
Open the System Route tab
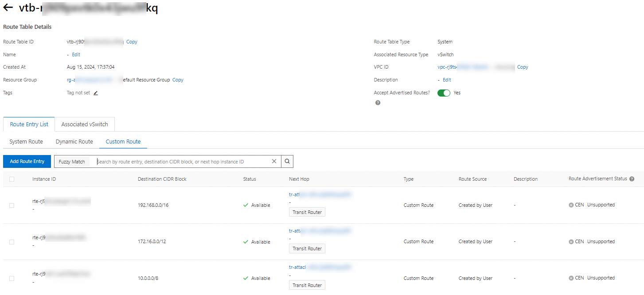pos(26,142)
